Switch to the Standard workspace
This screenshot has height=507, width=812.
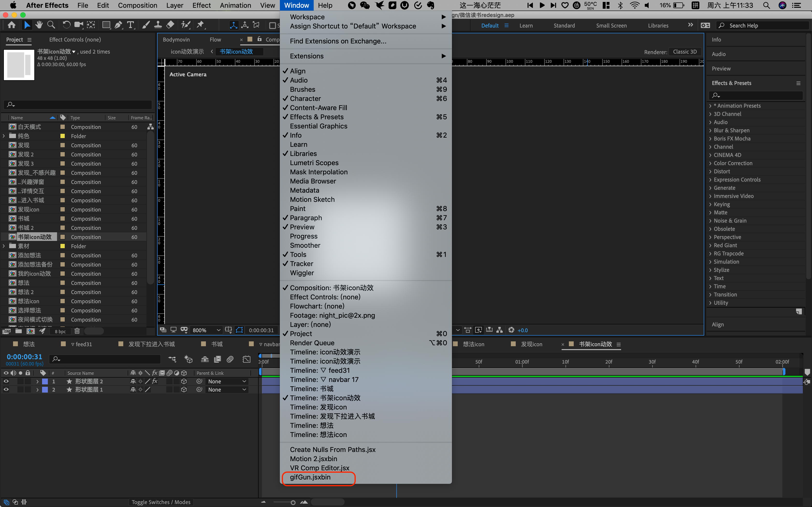point(564,26)
